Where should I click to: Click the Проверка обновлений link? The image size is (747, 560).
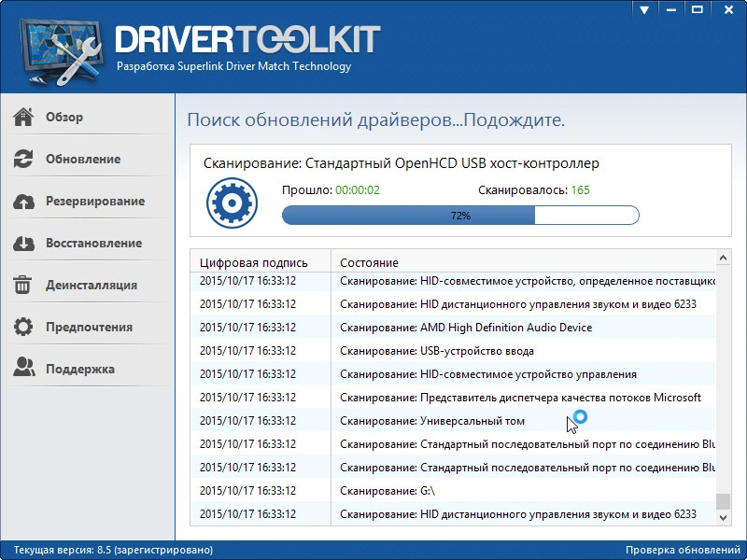coord(683,550)
